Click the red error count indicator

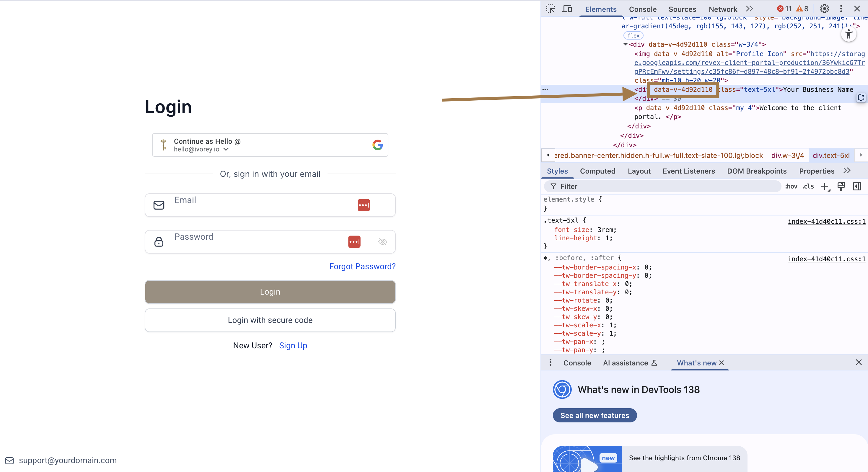[784, 9]
